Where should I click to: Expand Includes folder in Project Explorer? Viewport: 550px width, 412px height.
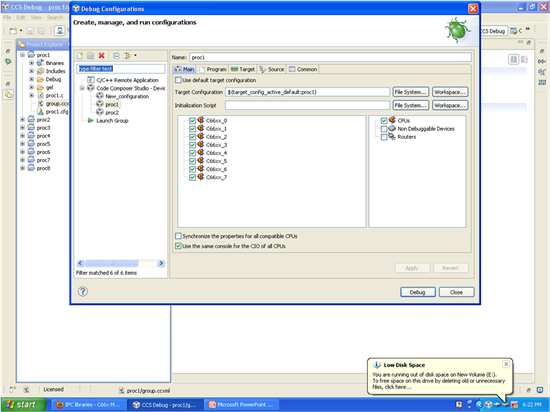(x=32, y=71)
